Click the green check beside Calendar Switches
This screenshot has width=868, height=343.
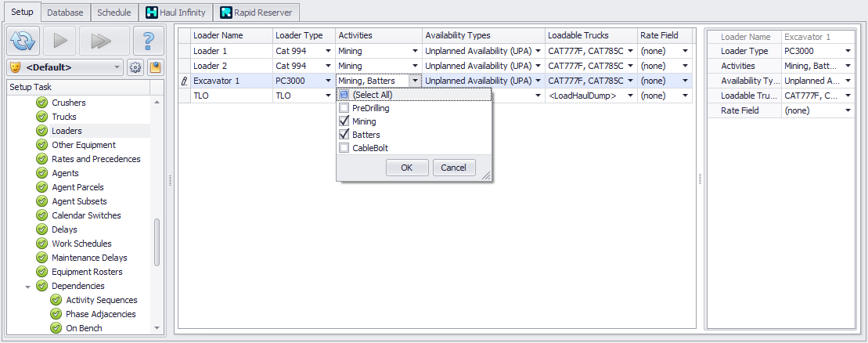coord(41,215)
